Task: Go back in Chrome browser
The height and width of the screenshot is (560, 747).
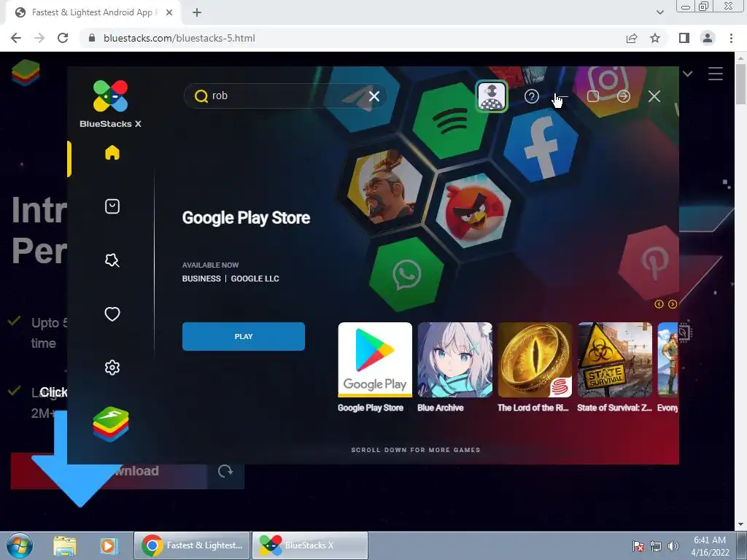Action: coord(16,38)
